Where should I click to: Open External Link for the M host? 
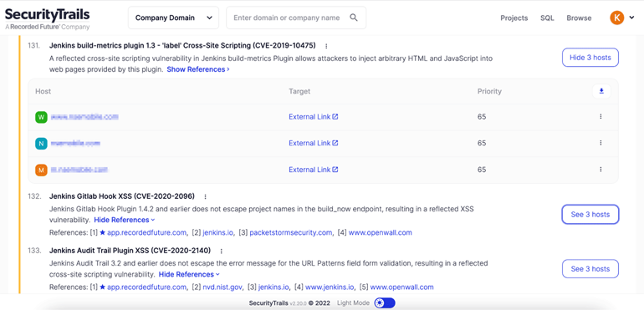pos(314,170)
